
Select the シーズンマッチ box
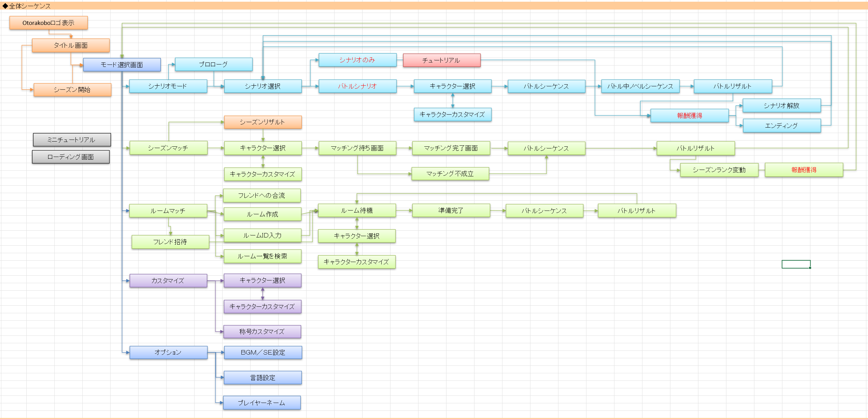click(x=168, y=148)
